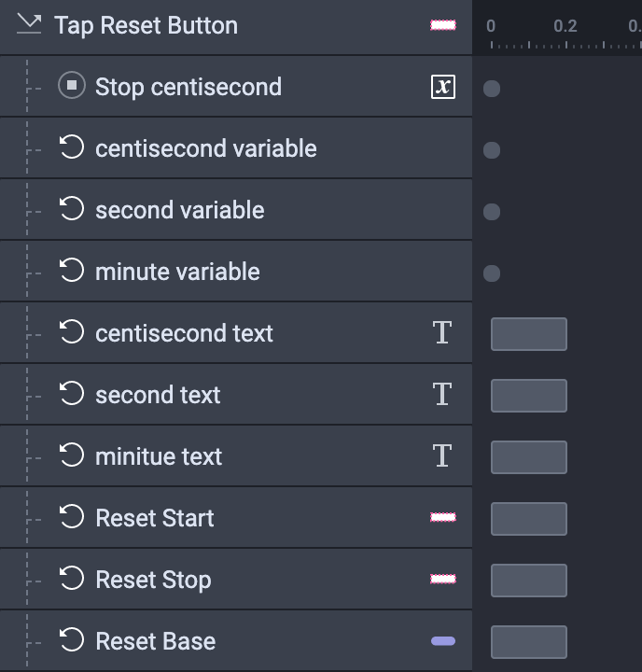Viewport: 642px width, 672px height.
Task: Click the Stop centisecond timeline keyframe dot
Action: pyautogui.click(x=492, y=89)
